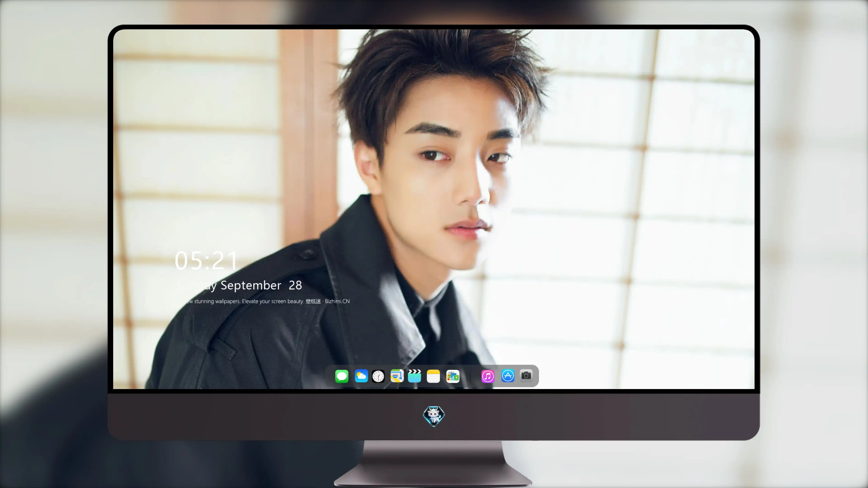Click the September 28 date text
868x488 pixels.
click(x=261, y=285)
